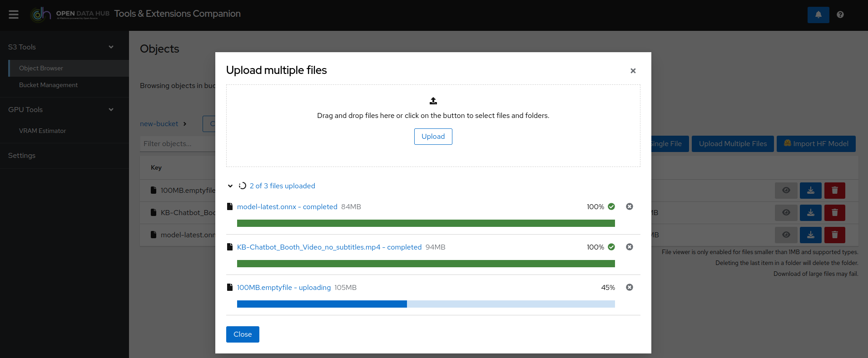Screen dimensions: 868x358
Task: Open Object Browser in sidebar
Action: pos(69,68)
